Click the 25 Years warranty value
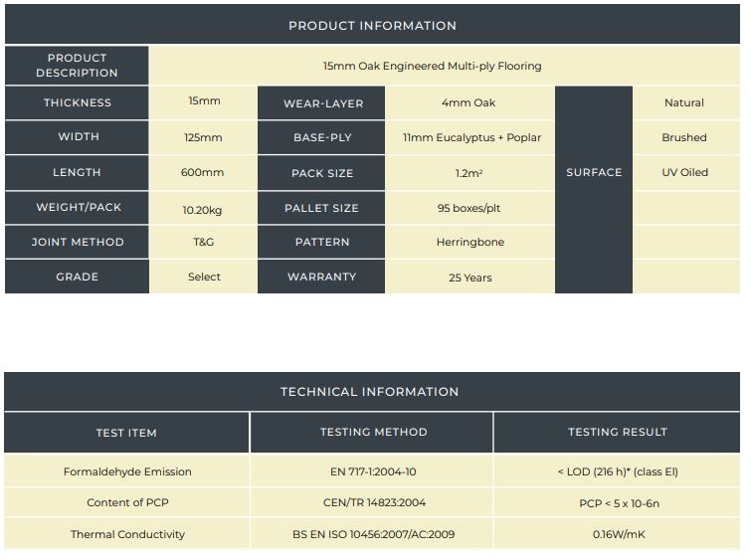This screenshot has width=751, height=560. tap(469, 278)
